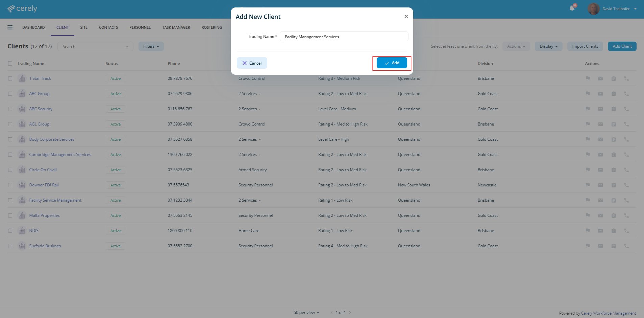Open the Display dropdown
The height and width of the screenshot is (318, 644).
tap(548, 46)
